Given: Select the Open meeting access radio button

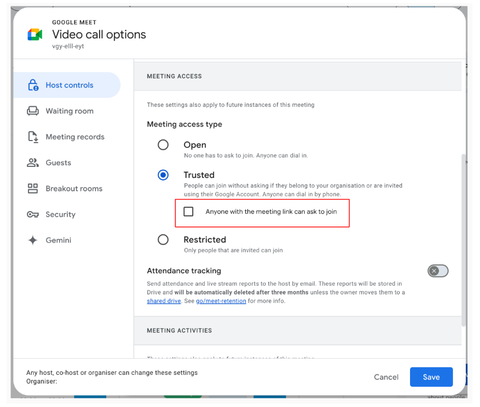Looking at the screenshot, I should tap(163, 145).
